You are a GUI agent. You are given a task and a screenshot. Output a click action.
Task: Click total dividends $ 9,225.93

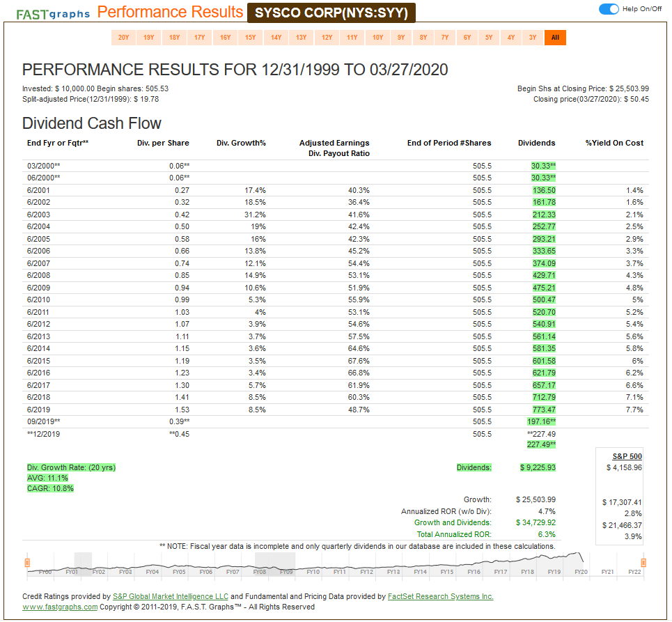(538, 467)
